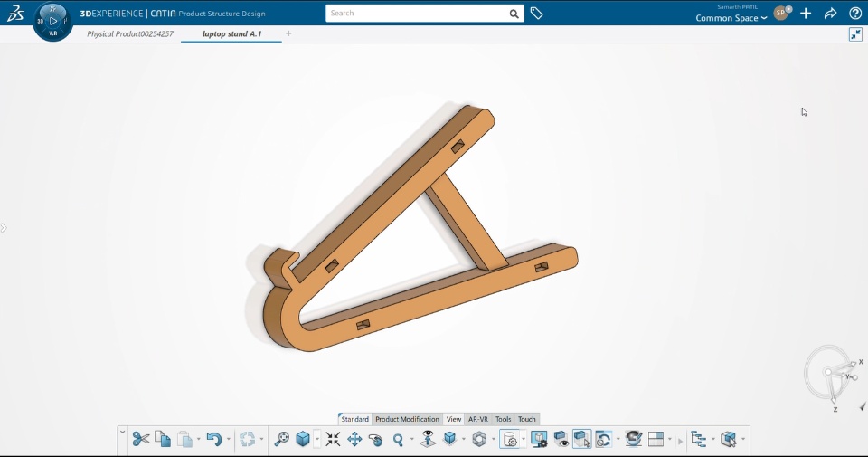Click the compass 3D quadrant
The image size is (868, 457).
[40, 21]
